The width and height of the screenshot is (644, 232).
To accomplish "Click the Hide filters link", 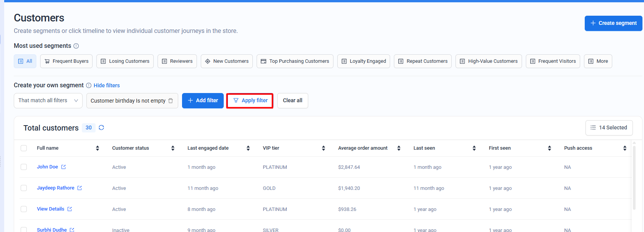I will click(107, 85).
